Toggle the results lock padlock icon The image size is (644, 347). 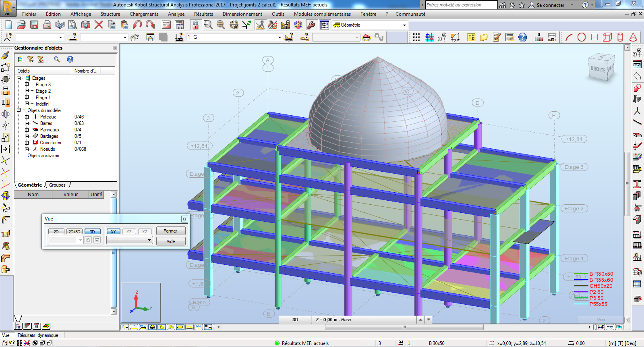[195, 25]
